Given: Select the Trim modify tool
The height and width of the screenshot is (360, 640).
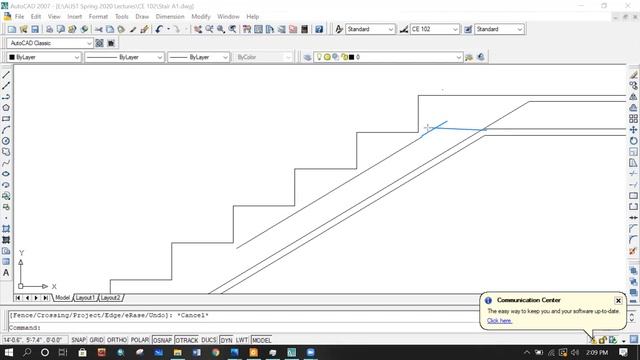Looking at the screenshot, I should (633, 174).
